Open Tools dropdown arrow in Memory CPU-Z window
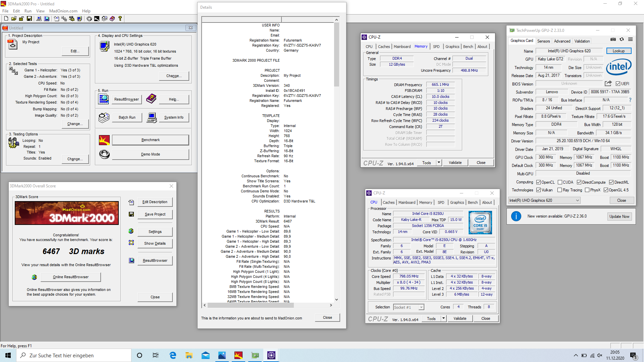Image resolution: width=644 pixels, height=362 pixels. pos(438,163)
